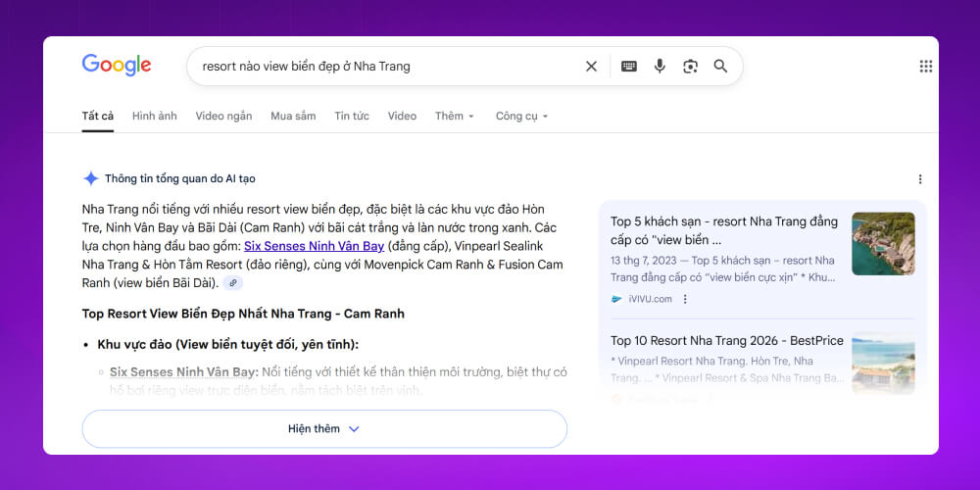
Task: Expand the Công cụ dropdown
Action: tap(522, 117)
